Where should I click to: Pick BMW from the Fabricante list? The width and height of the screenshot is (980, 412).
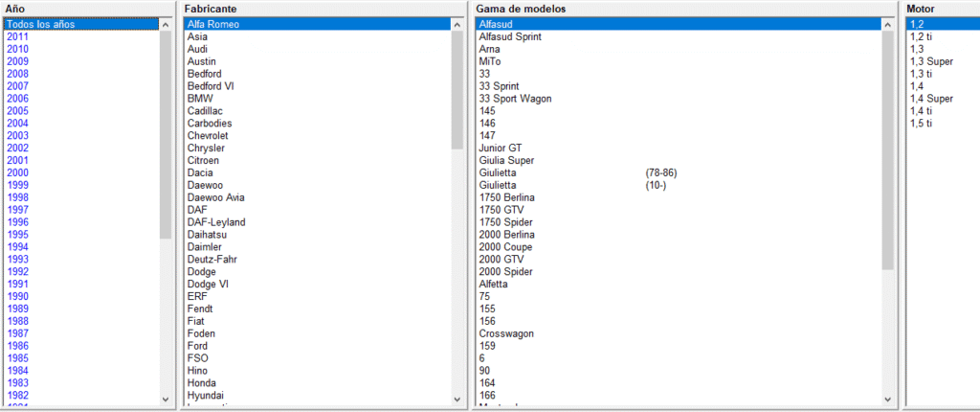[x=200, y=99]
